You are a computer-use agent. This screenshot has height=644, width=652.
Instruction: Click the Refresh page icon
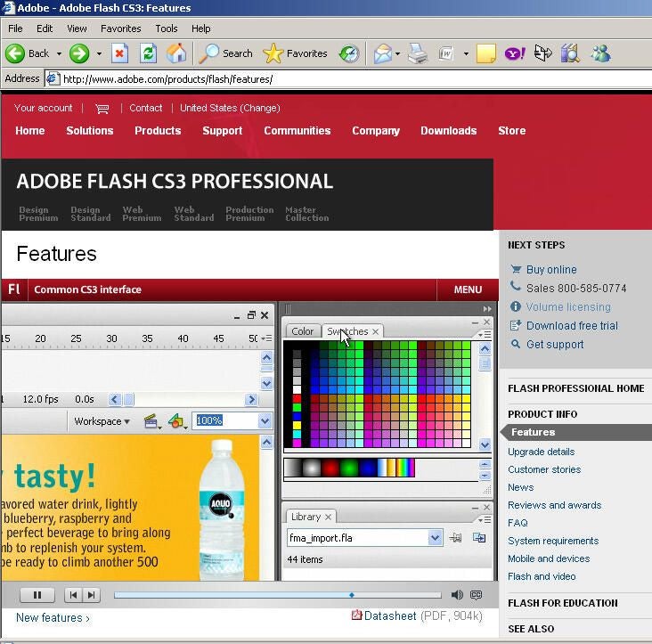click(148, 53)
